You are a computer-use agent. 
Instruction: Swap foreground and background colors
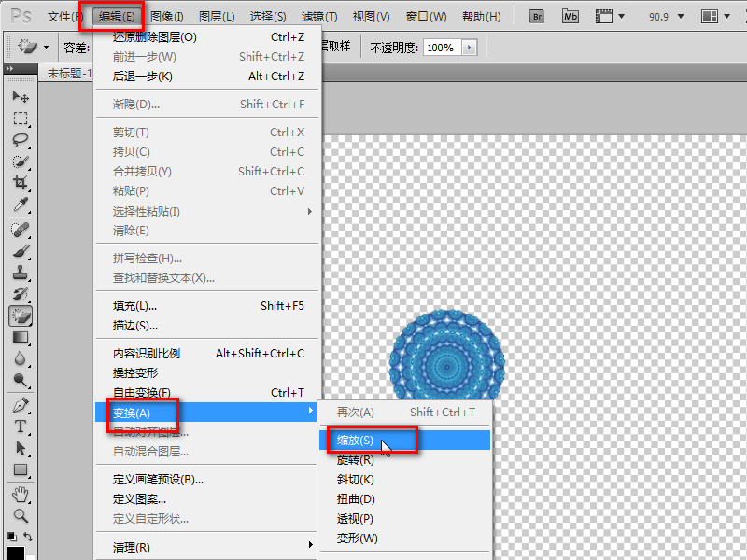(x=28, y=537)
